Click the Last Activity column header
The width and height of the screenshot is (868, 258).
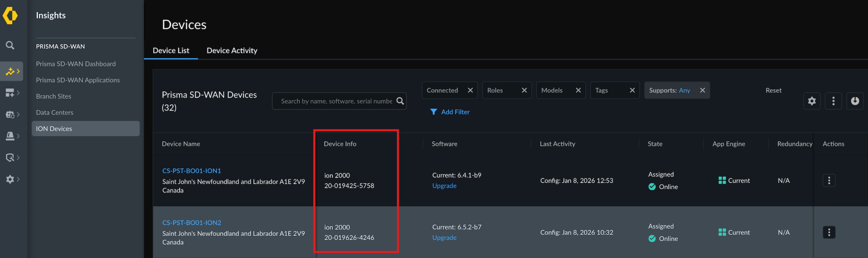557,144
